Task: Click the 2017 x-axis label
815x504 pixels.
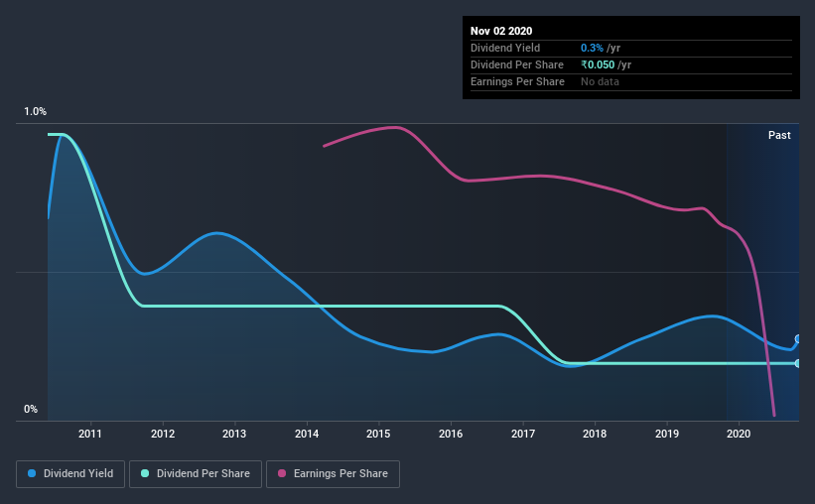Action: pyautogui.click(x=523, y=434)
